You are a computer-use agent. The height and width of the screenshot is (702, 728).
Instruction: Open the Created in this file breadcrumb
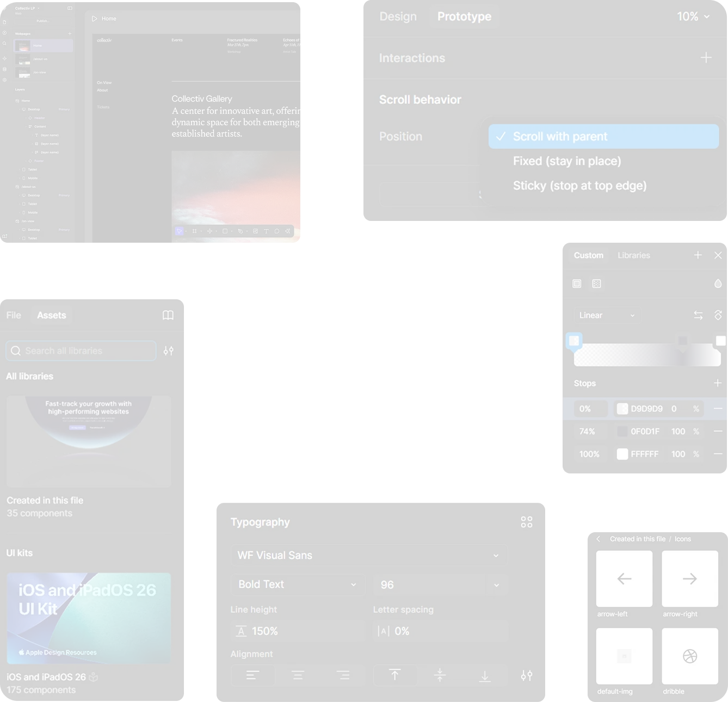click(638, 539)
